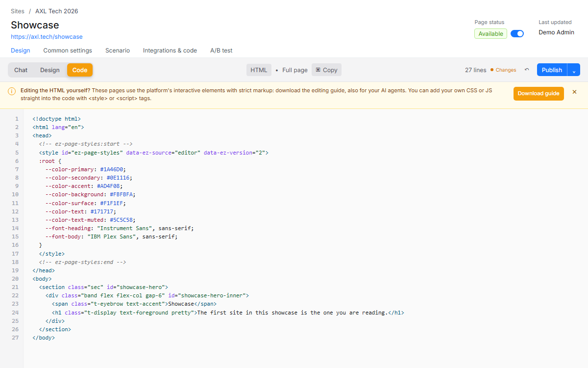Open the https://axl.tech/showcase link
This screenshot has width=588, height=368.
click(x=47, y=37)
